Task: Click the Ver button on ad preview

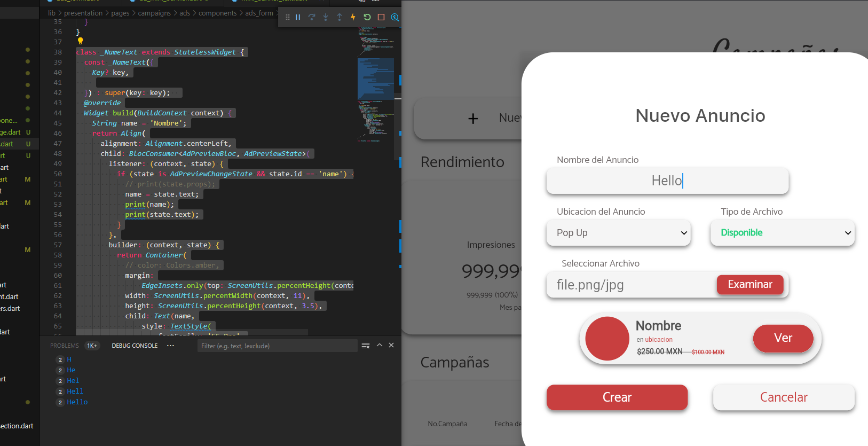Action: click(783, 338)
